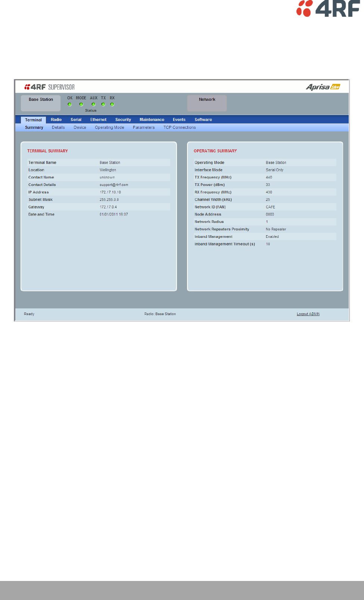Viewport: 364px width, 600px height.
Task: Switch to the Summary submenu
Action: tap(34, 127)
